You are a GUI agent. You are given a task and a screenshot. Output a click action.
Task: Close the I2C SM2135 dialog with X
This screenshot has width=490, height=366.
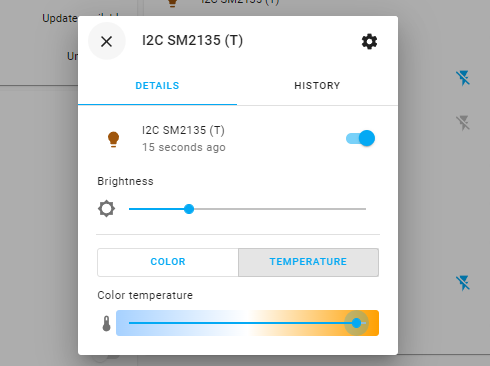click(x=107, y=41)
